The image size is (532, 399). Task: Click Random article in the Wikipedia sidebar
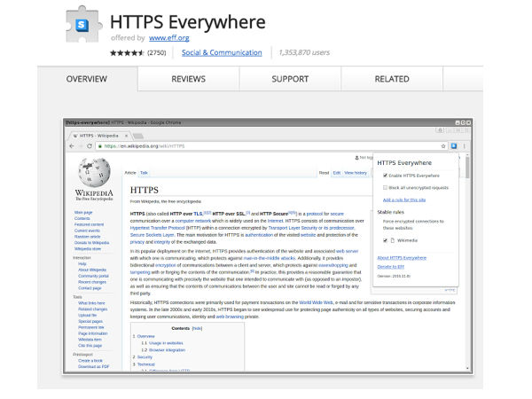point(88,237)
